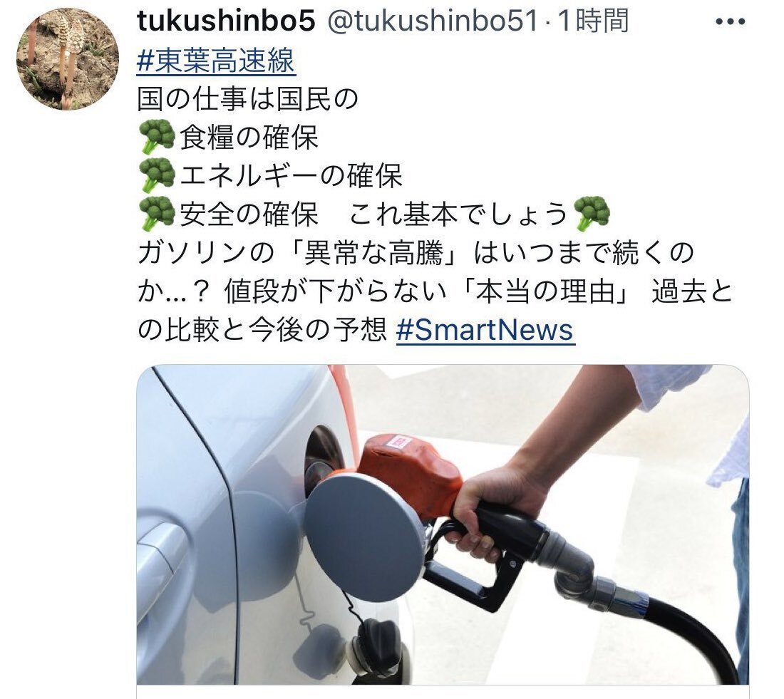Open tweet via the 1時間 timestamp
The height and width of the screenshot is (699, 784).
click(x=594, y=21)
